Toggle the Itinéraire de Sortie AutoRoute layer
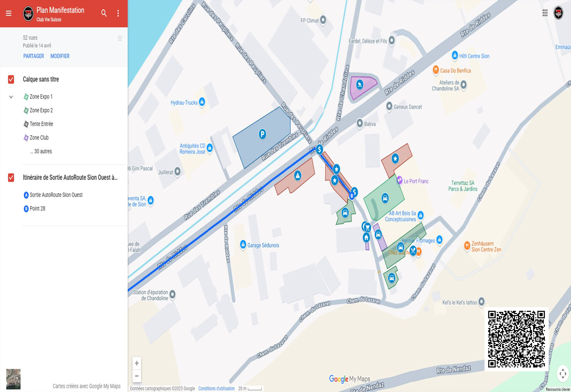The width and height of the screenshot is (571, 392). click(x=11, y=177)
